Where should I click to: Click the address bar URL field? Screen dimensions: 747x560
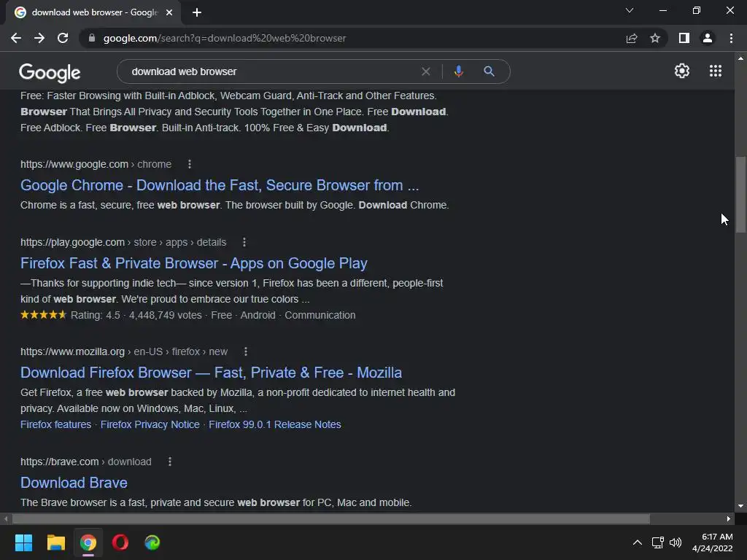(x=352, y=38)
